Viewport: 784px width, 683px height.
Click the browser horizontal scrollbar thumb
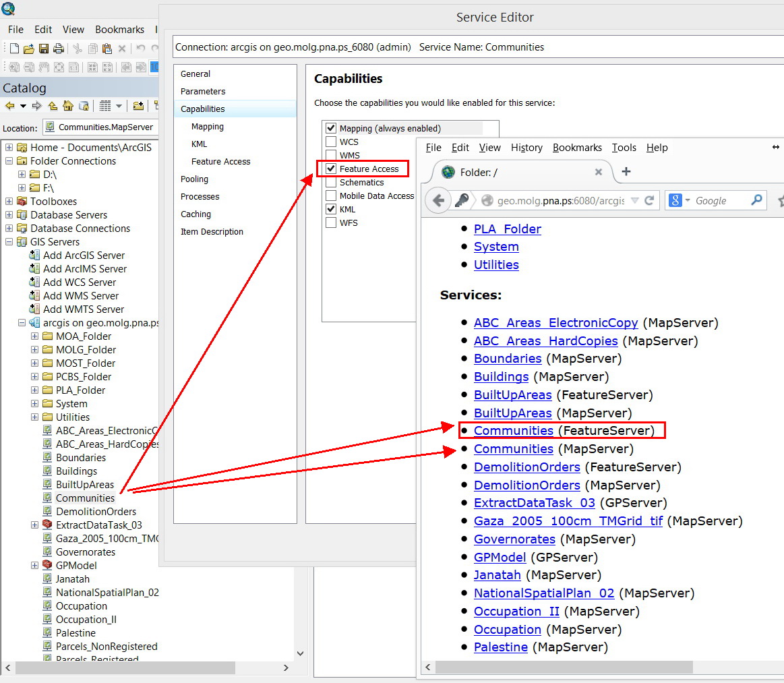point(564,667)
